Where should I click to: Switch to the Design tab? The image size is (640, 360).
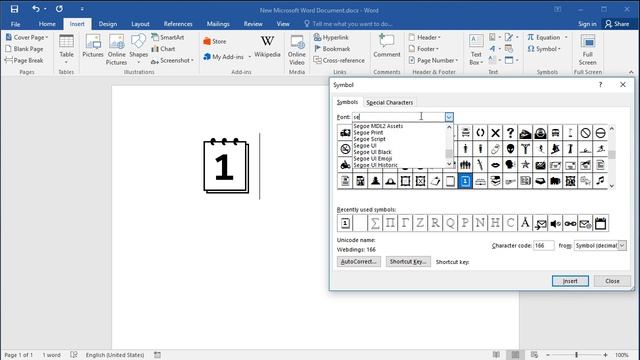point(108,24)
